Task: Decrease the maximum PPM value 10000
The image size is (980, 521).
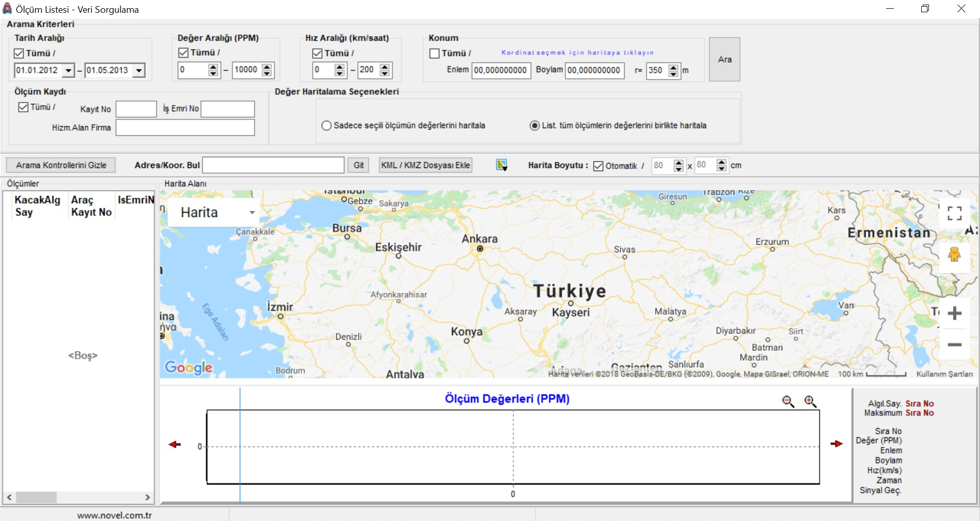Action: [x=267, y=74]
